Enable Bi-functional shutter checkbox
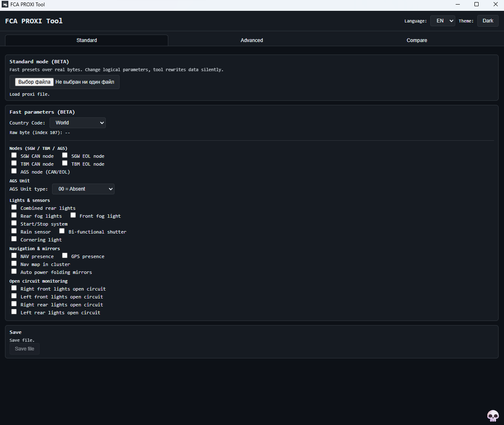Viewport: 504px width, 425px height. (x=62, y=231)
